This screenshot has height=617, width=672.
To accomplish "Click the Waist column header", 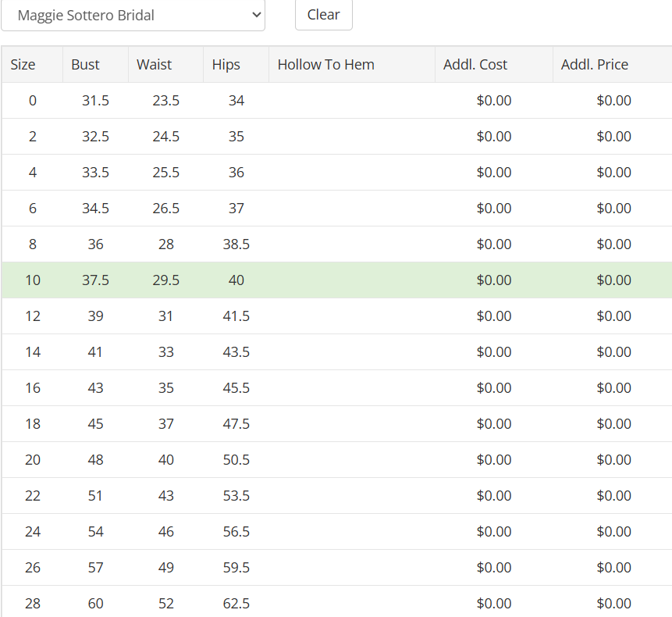I will click(166, 64).
